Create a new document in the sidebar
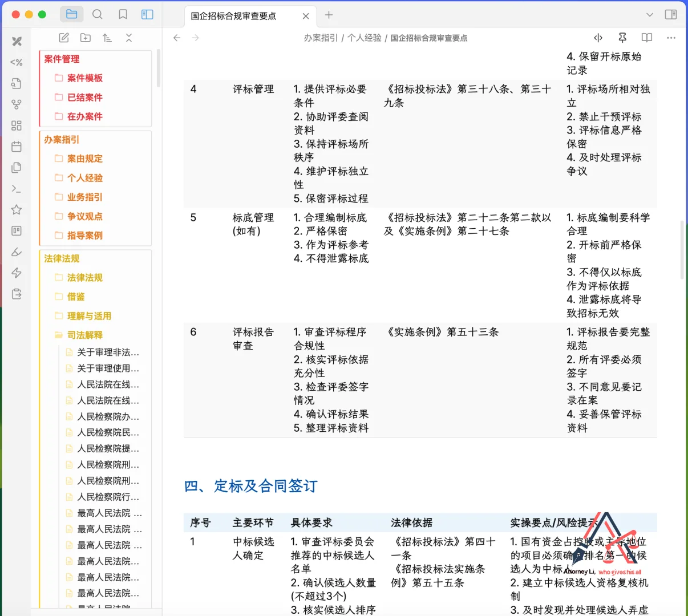The image size is (688, 616). pyautogui.click(x=64, y=38)
